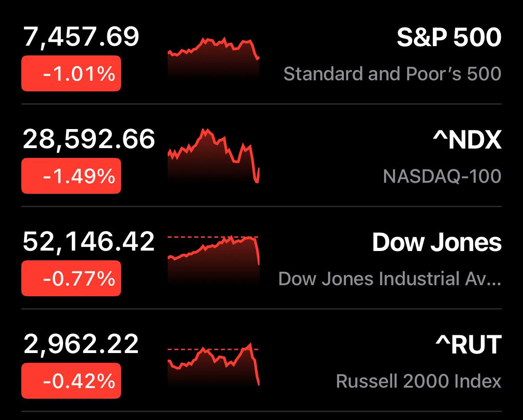This screenshot has height=420, width=523.
Task: Tap the 7,457.69 index price
Action: pyautogui.click(x=81, y=37)
